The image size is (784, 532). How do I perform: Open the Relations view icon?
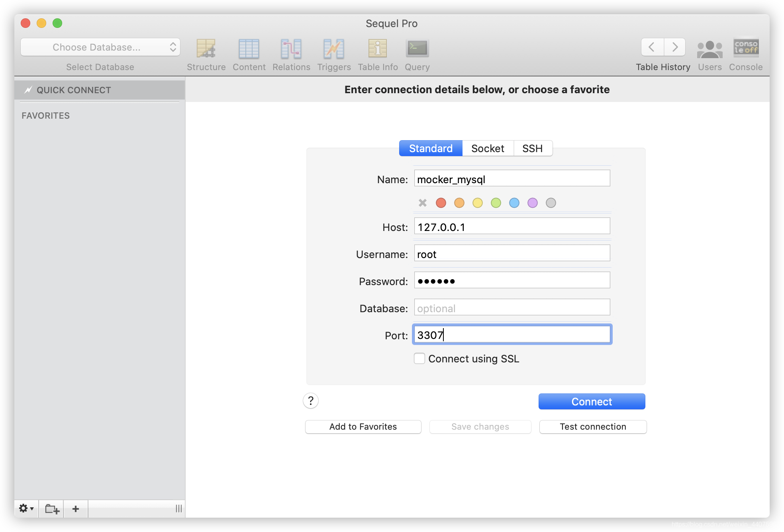click(x=291, y=49)
